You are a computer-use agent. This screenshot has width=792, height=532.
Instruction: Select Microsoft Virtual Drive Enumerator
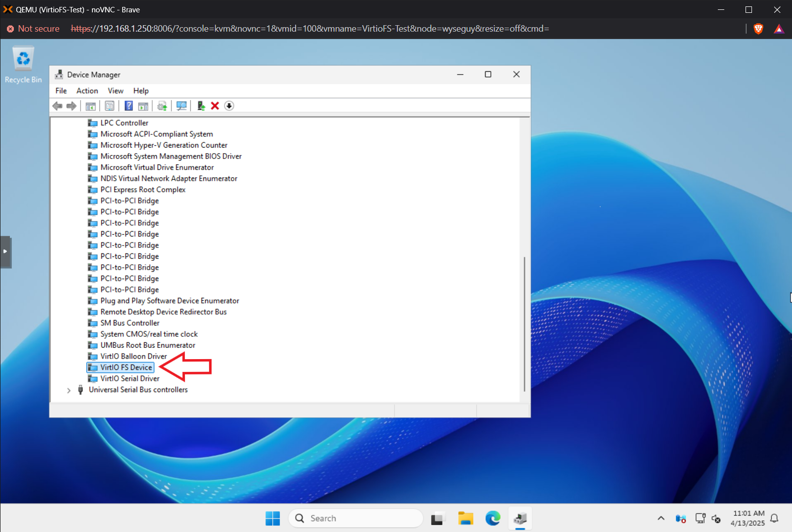click(157, 167)
